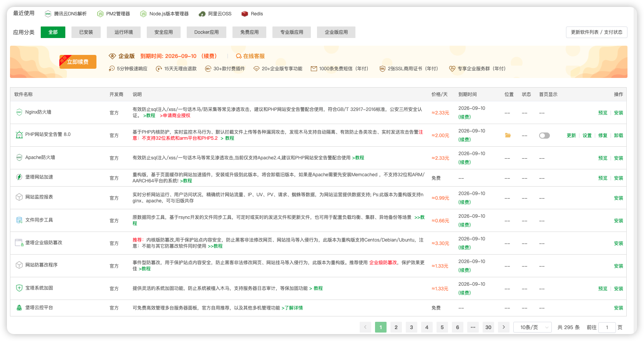Image resolution: width=644 pixels, height=341 pixels.
Task: Click the 30+款付费插件 icon
Action: (208, 68)
